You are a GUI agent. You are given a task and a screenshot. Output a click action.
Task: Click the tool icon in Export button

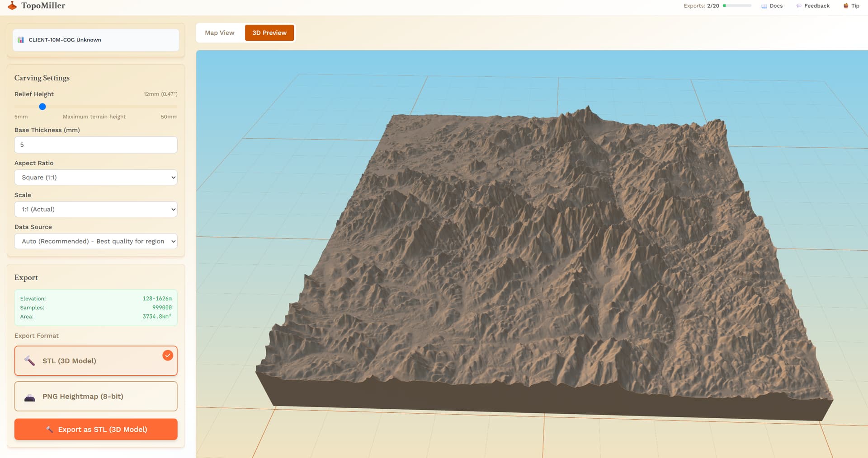pyautogui.click(x=50, y=429)
